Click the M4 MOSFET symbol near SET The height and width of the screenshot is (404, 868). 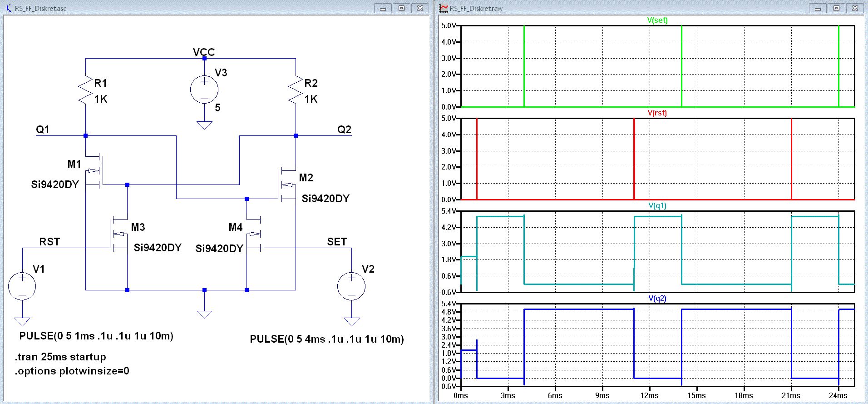(256, 234)
